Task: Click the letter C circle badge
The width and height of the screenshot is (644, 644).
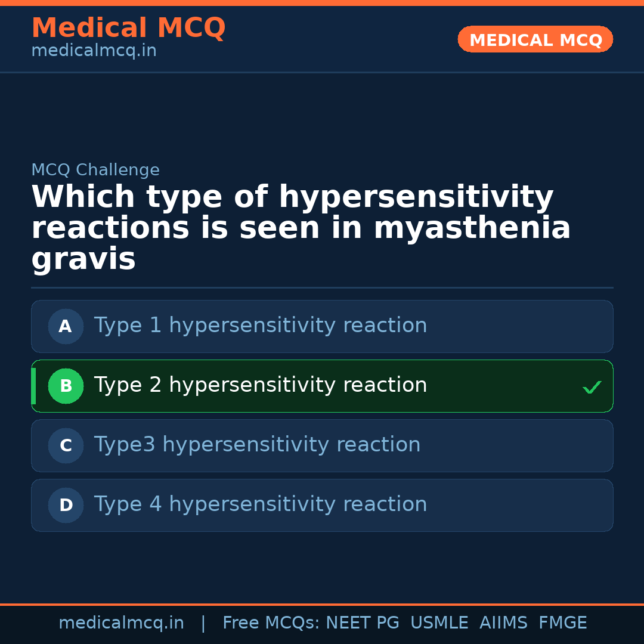Action: click(66, 445)
